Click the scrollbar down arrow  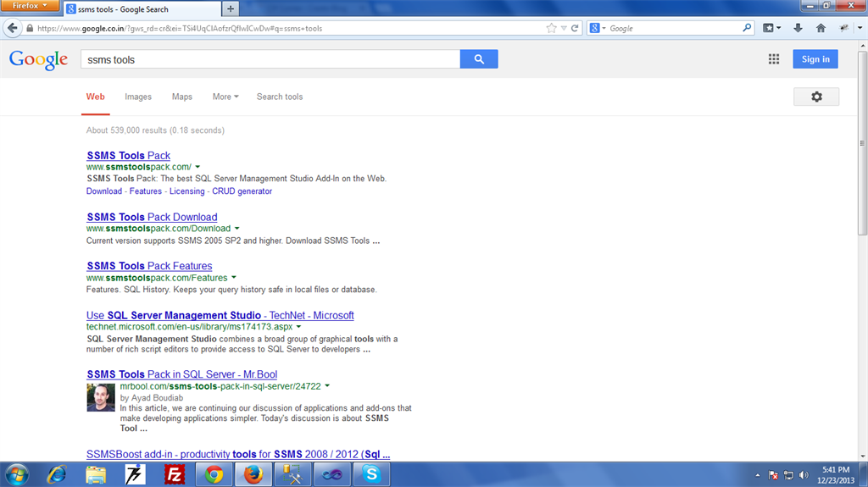click(862, 457)
